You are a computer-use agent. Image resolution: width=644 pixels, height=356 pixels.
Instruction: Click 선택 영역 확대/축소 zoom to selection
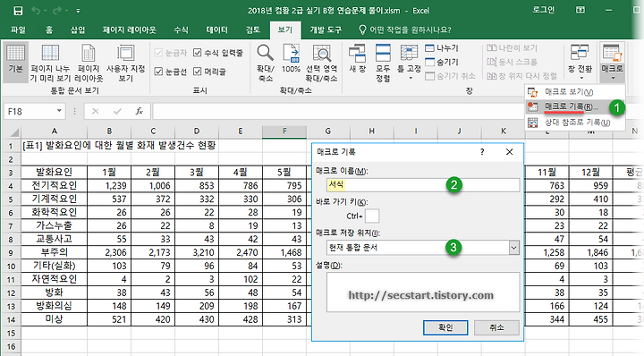pos(322,62)
